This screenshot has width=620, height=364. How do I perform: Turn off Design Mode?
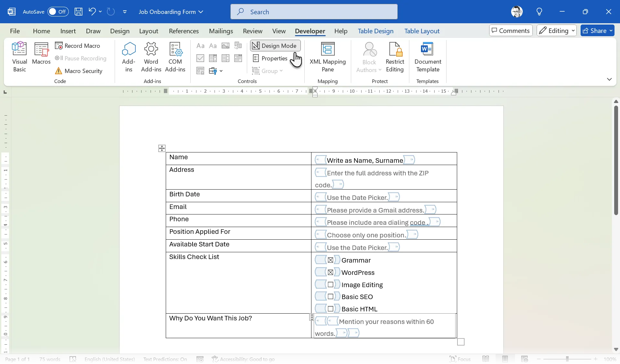point(275,46)
